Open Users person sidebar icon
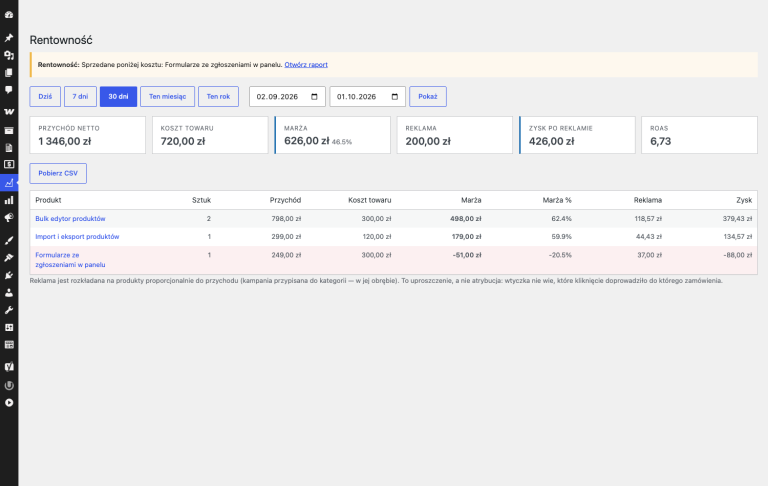The height and width of the screenshot is (486, 768). 9,292
